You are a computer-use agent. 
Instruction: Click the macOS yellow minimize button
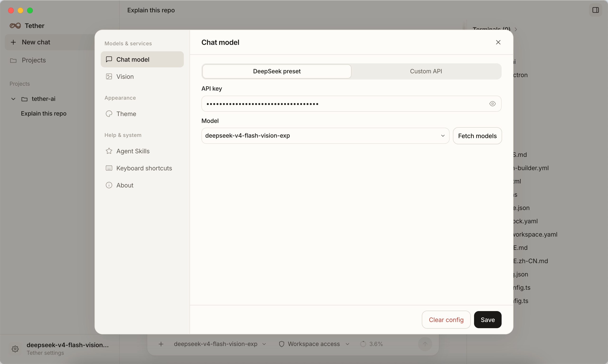click(20, 10)
